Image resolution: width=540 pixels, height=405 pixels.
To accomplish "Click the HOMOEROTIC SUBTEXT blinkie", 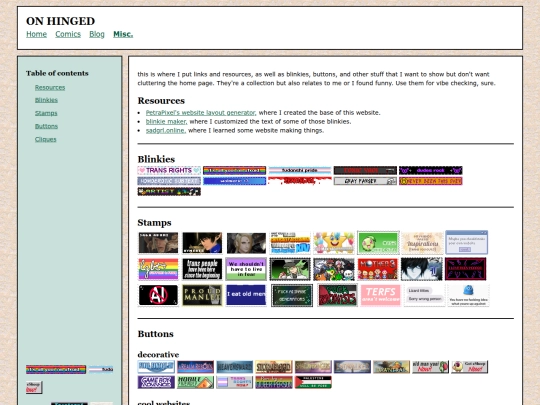I will [x=169, y=181].
